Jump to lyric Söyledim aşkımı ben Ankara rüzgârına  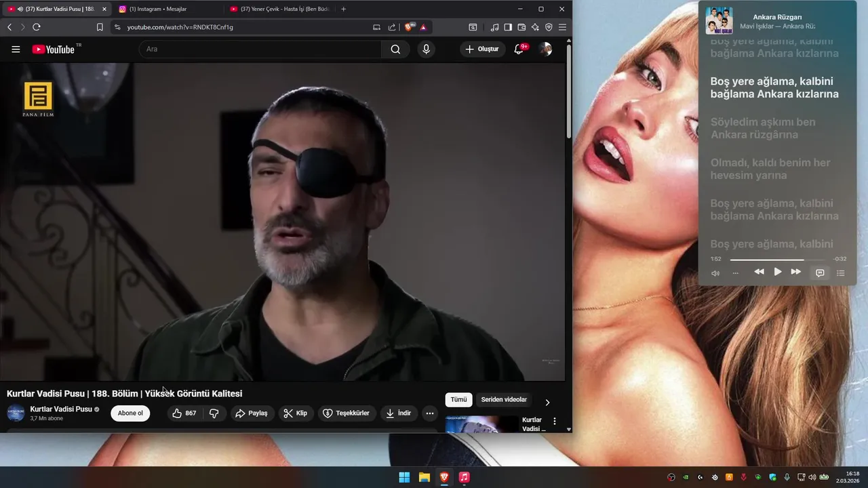click(x=763, y=128)
